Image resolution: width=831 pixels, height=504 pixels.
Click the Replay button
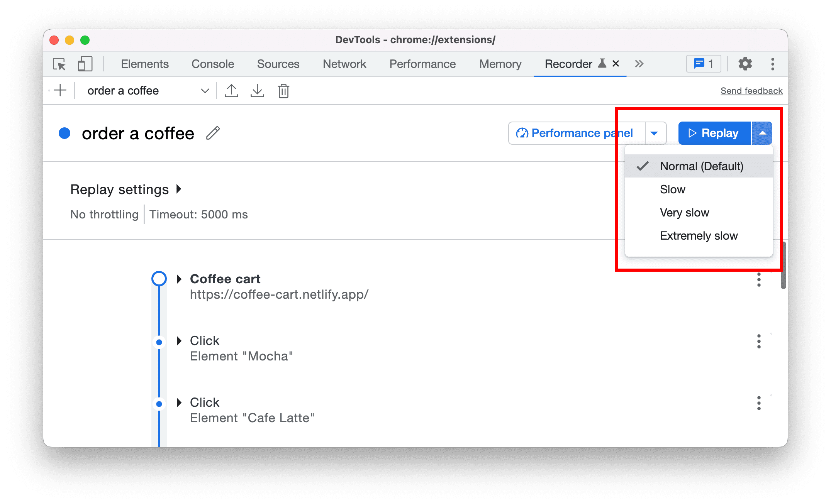(712, 132)
